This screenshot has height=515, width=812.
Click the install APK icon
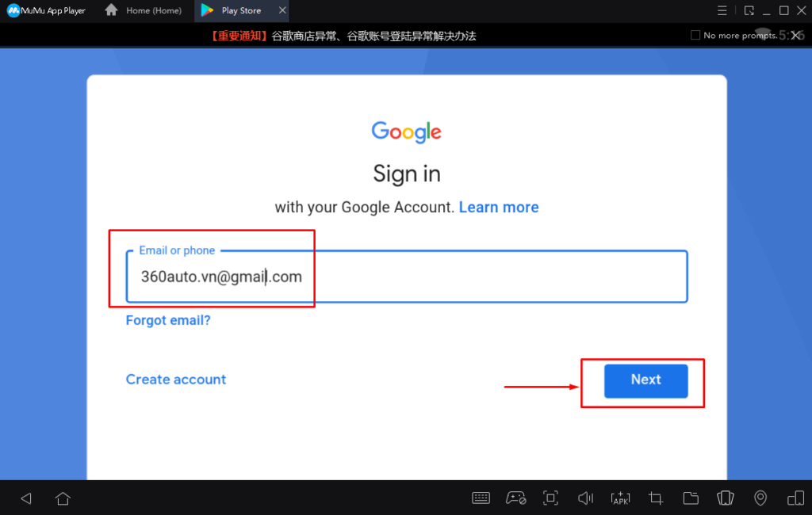point(620,498)
